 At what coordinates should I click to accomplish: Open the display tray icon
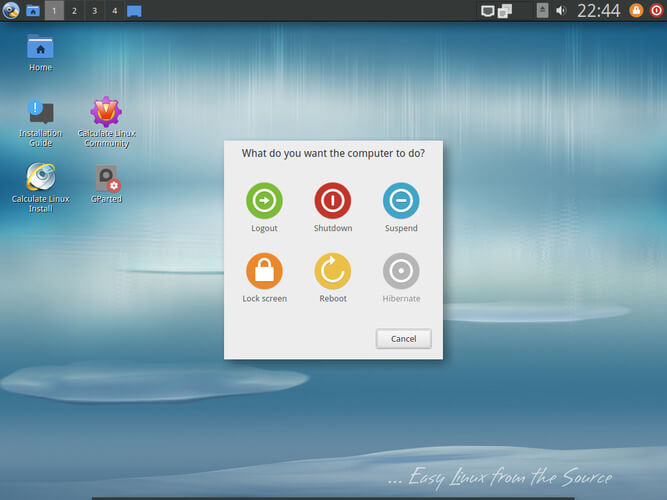click(487, 11)
